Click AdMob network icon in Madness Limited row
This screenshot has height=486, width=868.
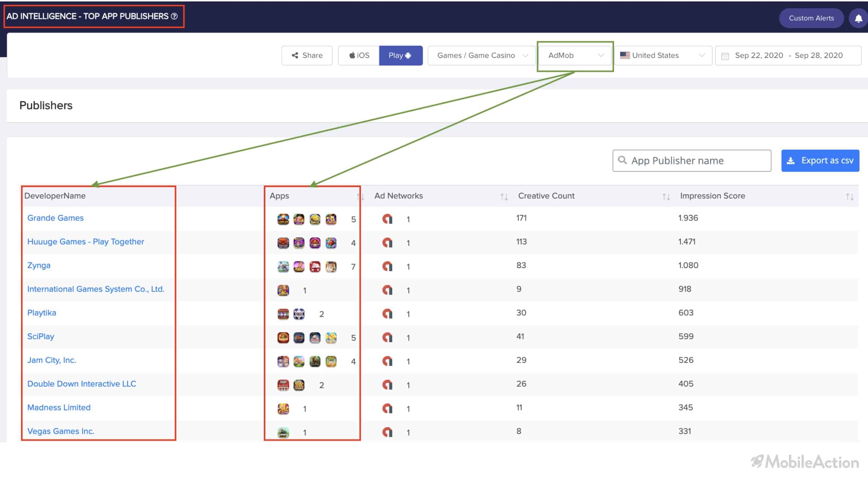[387, 409]
